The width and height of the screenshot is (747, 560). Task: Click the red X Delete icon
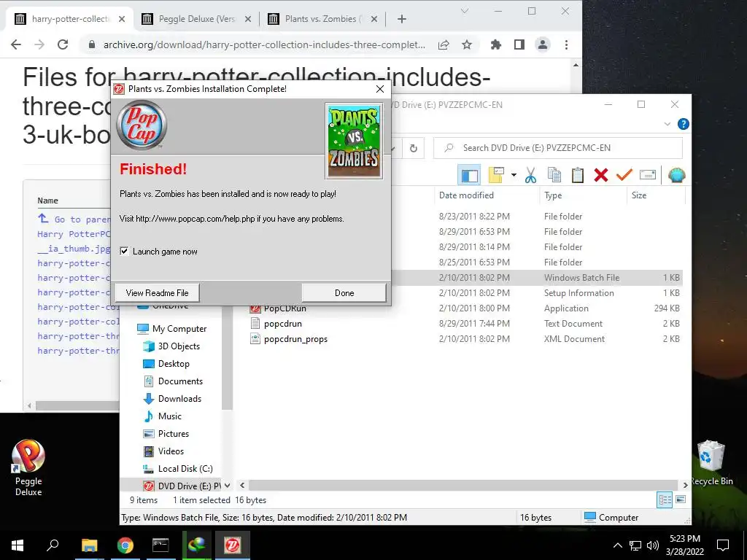coord(601,175)
